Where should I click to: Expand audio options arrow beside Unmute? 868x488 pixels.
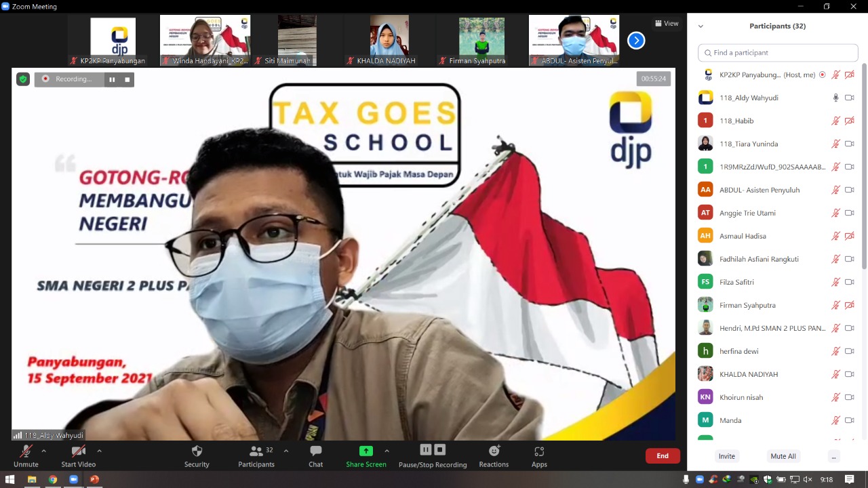tap(44, 451)
